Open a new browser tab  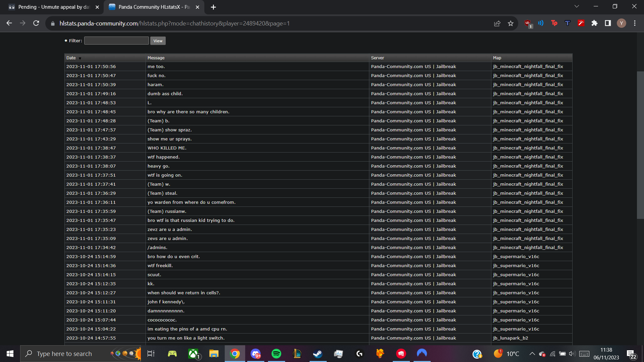click(213, 7)
